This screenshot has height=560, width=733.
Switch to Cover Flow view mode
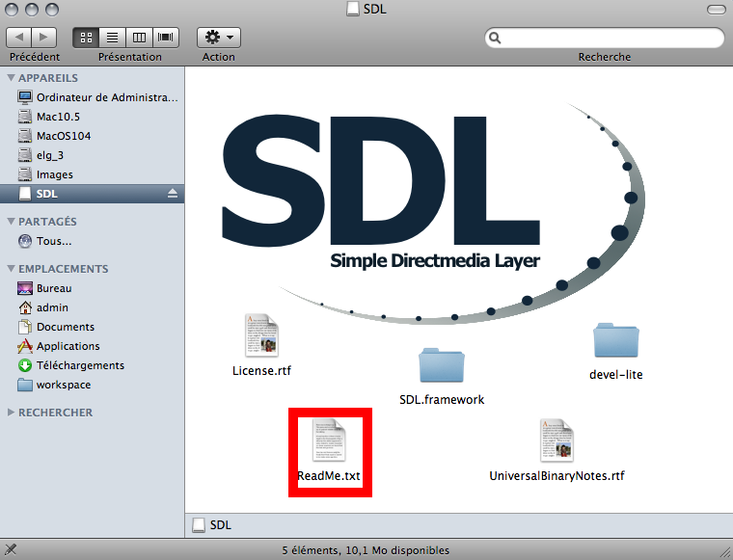coord(166,38)
